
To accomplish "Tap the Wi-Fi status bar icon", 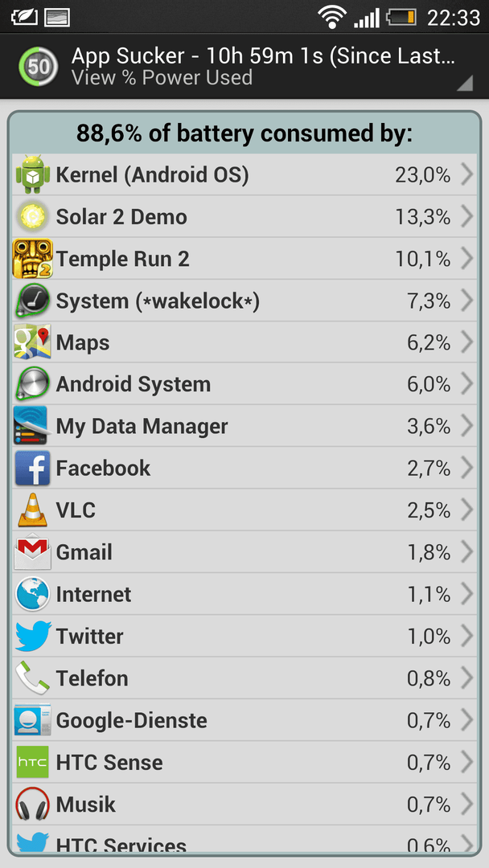I will point(332,17).
